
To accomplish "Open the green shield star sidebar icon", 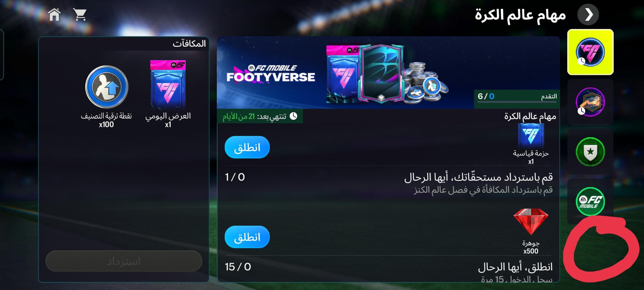I will click(x=590, y=152).
